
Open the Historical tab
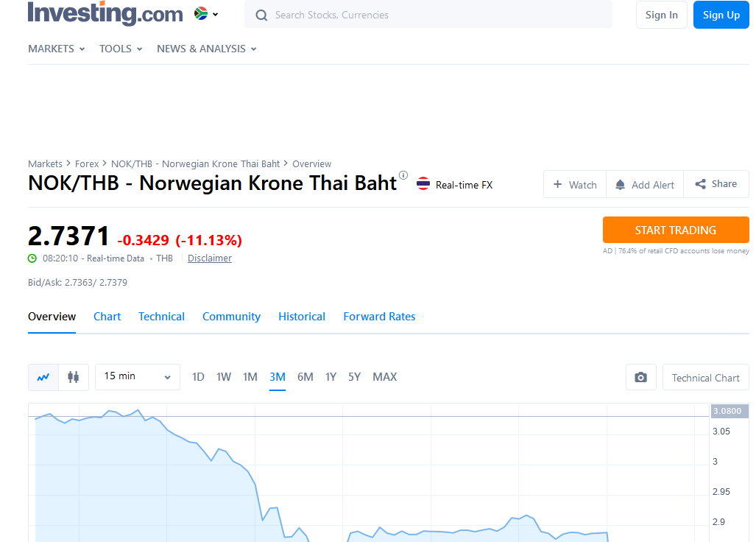pyautogui.click(x=302, y=317)
